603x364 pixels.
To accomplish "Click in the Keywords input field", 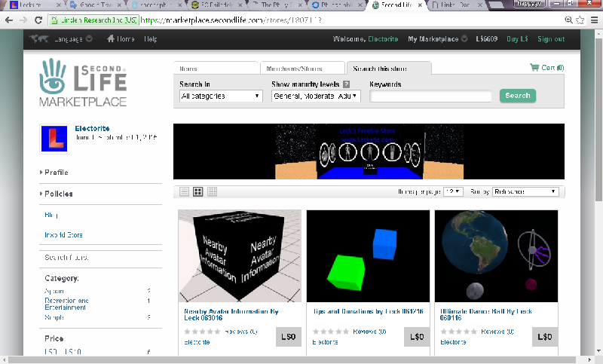I will pyautogui.click(x=430, y=96).
